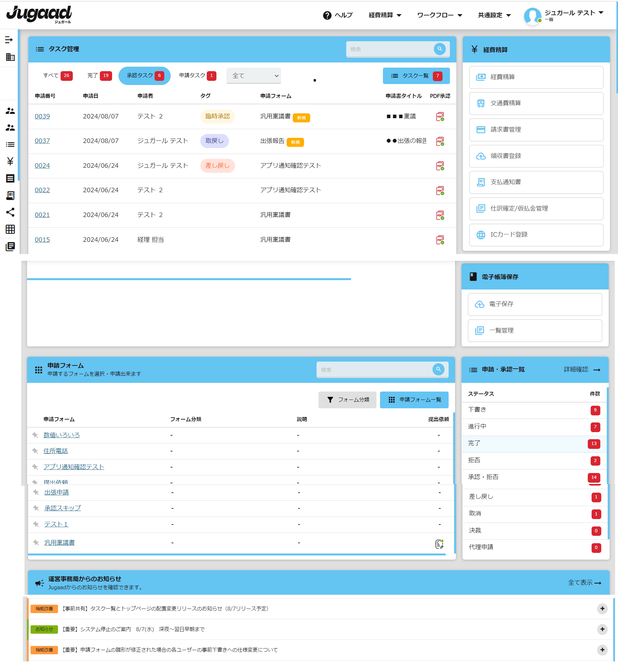The width and height of the screenshot is (618, 672).
Task: Click the user avatar icon
Action: (532, 16)
